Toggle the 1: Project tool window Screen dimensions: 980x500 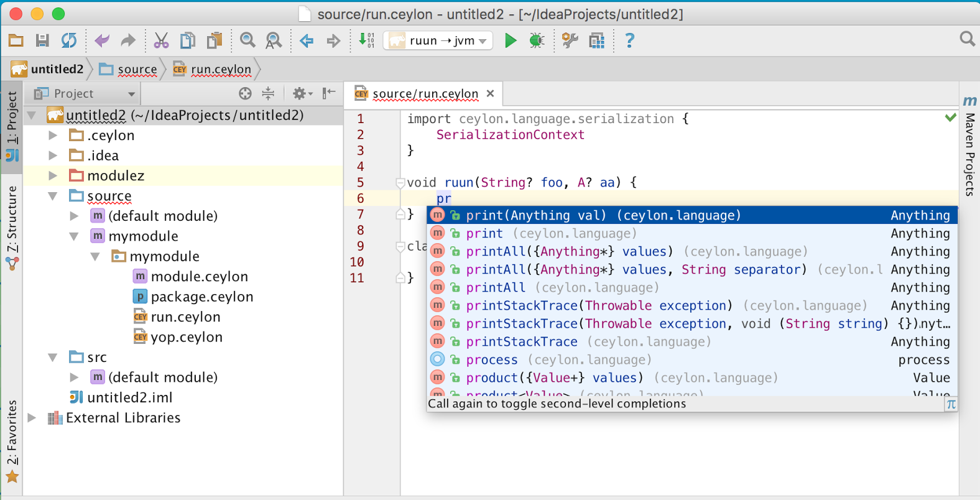tap(12, 127)
